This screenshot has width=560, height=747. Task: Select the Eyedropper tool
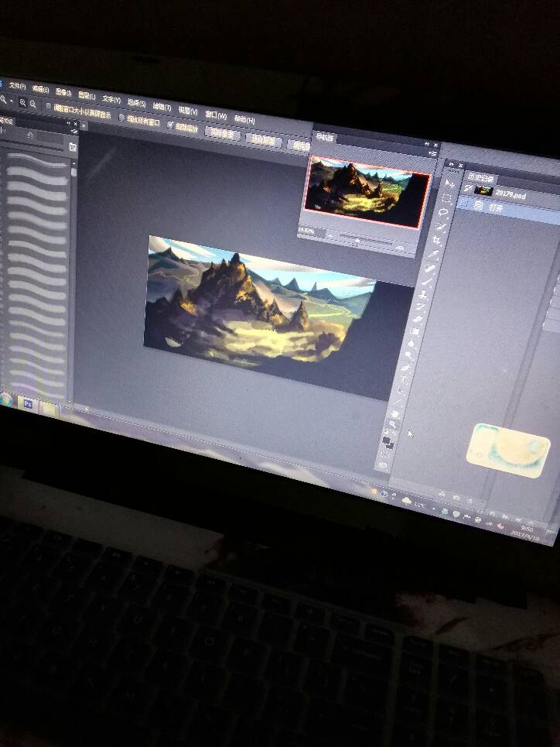tap(432, 254)
